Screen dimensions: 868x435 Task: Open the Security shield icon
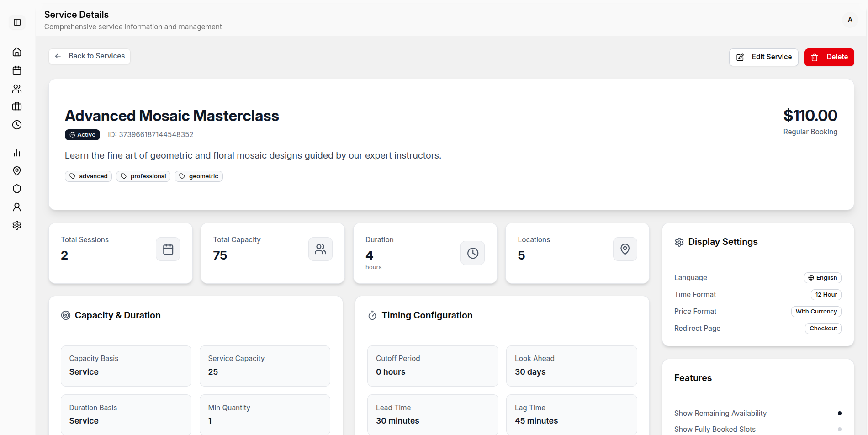point(17,189)
